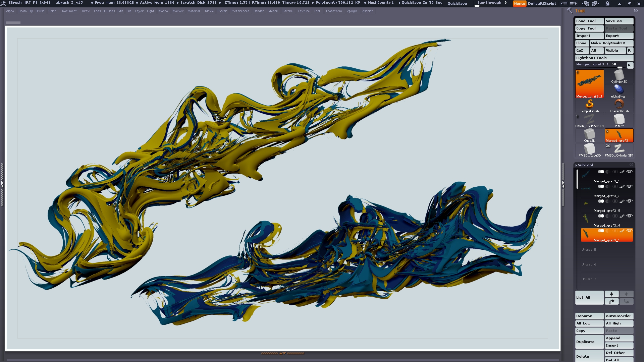Click the Cube3D tool icon
Image resolution: width=644 pixels, height=362 pixels.
pos(589,134)
